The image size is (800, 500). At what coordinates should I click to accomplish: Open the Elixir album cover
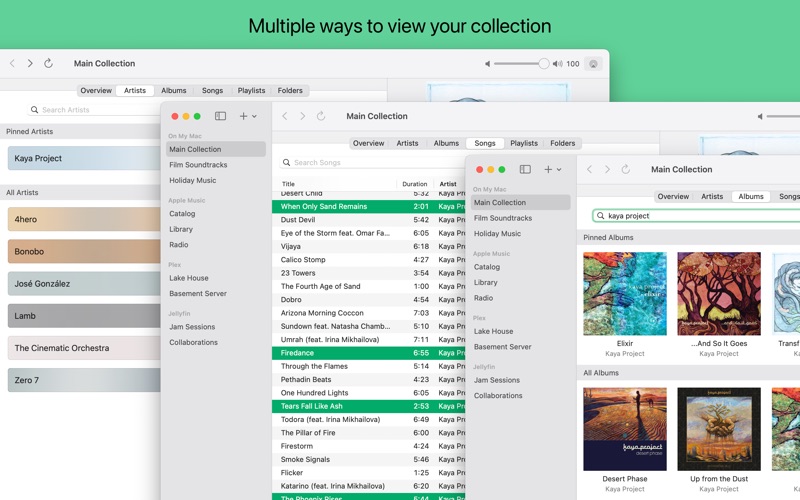624,293
